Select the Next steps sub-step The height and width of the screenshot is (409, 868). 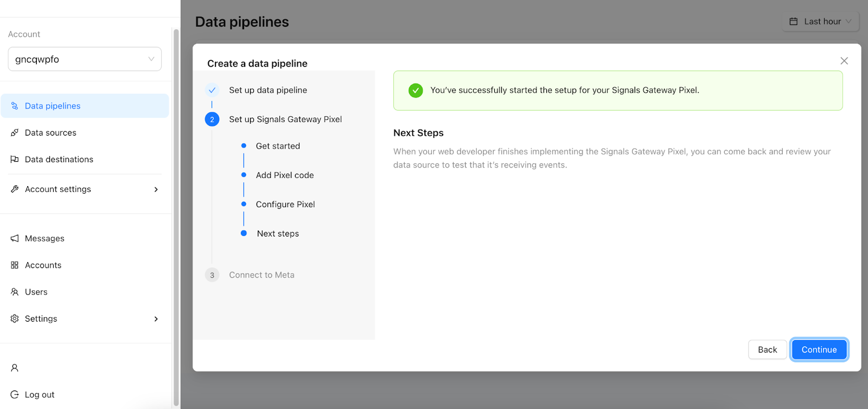[x=278, y=234]
